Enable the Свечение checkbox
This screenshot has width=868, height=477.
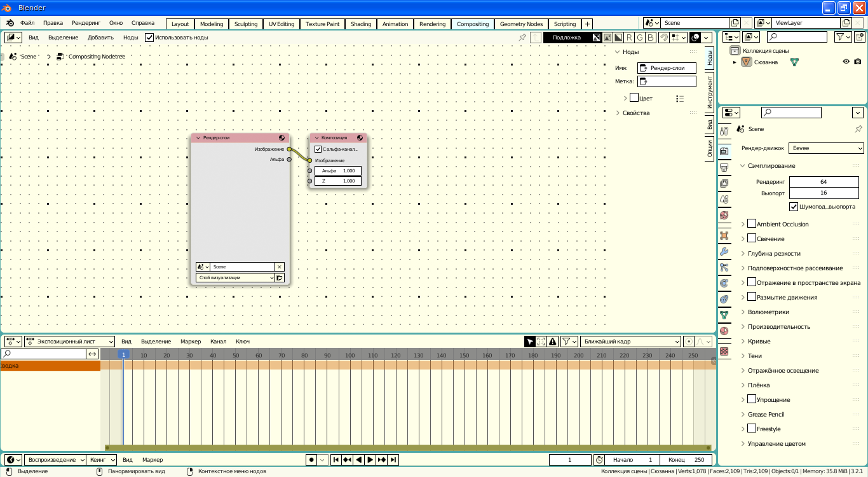point(752,238)
